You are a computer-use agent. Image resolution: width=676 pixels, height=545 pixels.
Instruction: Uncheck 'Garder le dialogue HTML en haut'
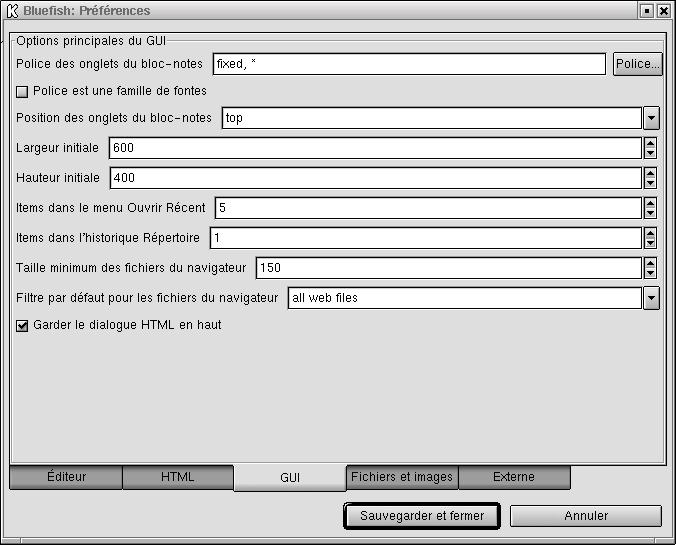point(23,325)
